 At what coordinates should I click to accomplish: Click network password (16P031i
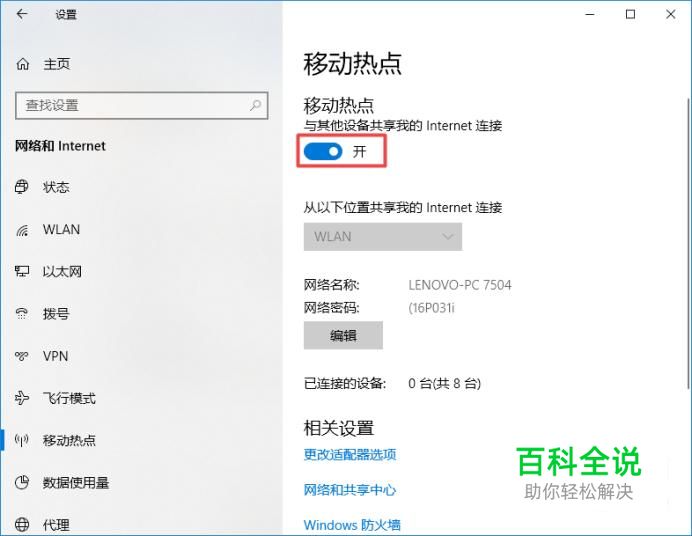coord(431,307)
